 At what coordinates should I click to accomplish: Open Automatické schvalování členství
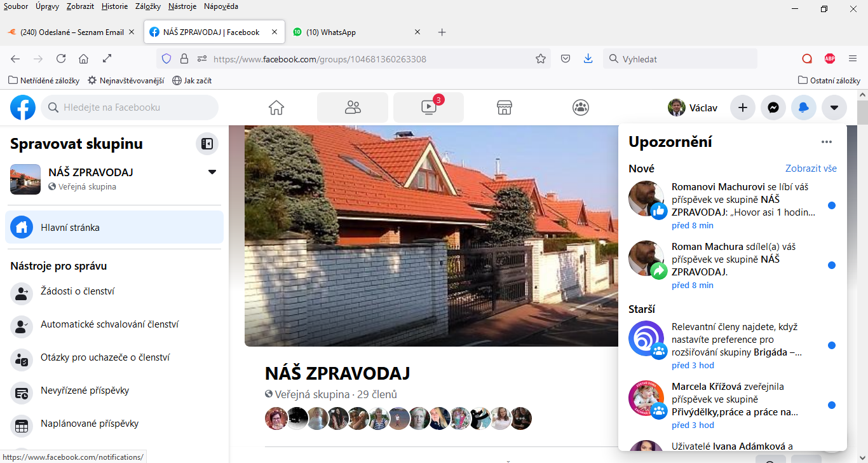[114, 325]
